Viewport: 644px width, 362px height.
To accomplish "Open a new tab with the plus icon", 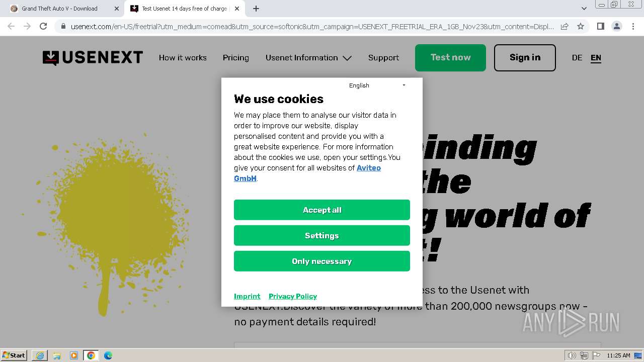I will [256, 9].
